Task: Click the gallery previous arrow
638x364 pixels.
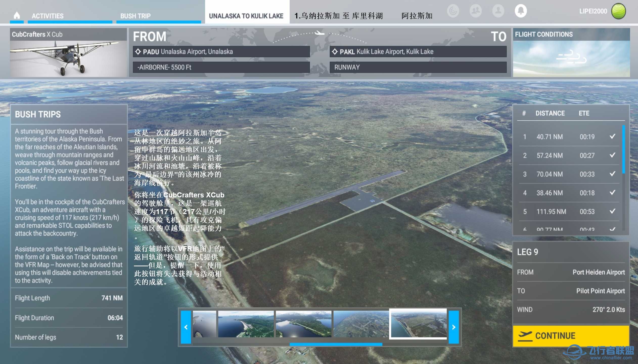Action: 186,327
